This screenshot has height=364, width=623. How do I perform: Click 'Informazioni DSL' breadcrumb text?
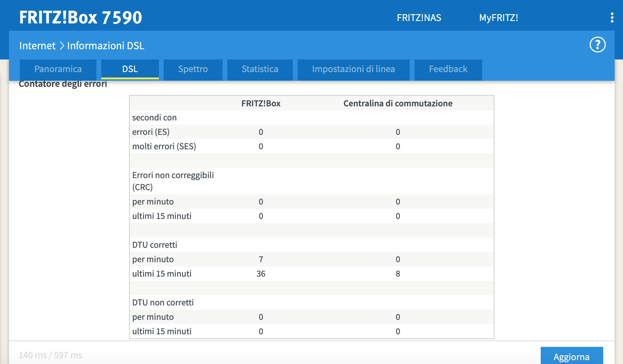[106, 46]
